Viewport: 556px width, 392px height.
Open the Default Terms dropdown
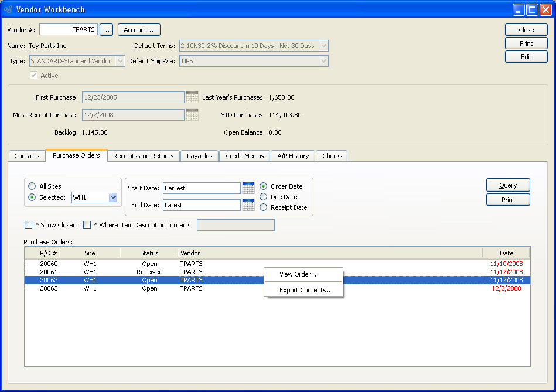pyautogui.click(x=323, y=46)
